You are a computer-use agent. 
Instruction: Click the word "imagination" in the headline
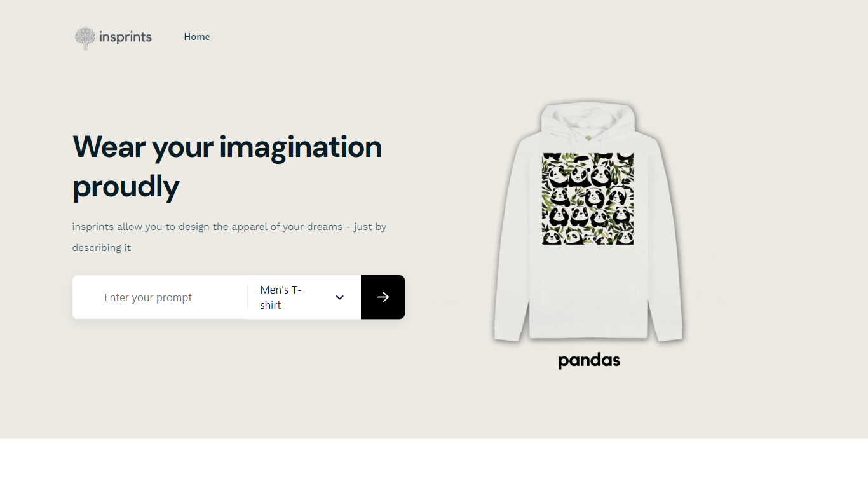coord(301,147)
